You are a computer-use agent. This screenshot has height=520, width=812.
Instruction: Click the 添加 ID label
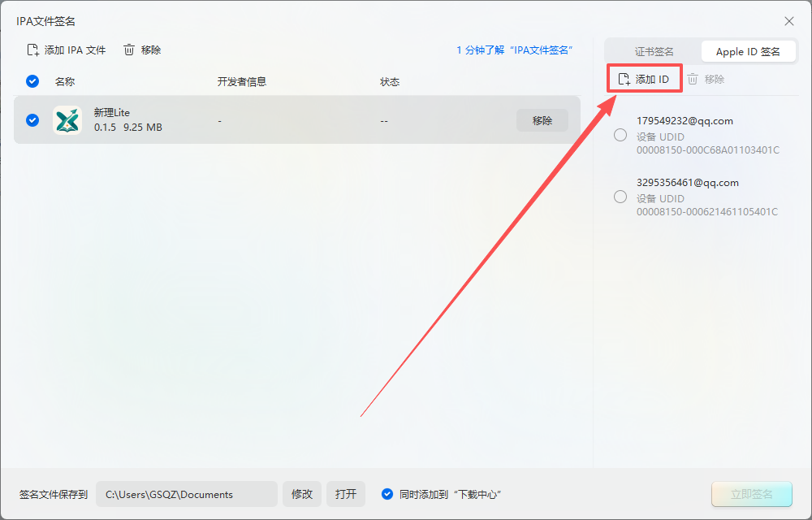(653, 80)
